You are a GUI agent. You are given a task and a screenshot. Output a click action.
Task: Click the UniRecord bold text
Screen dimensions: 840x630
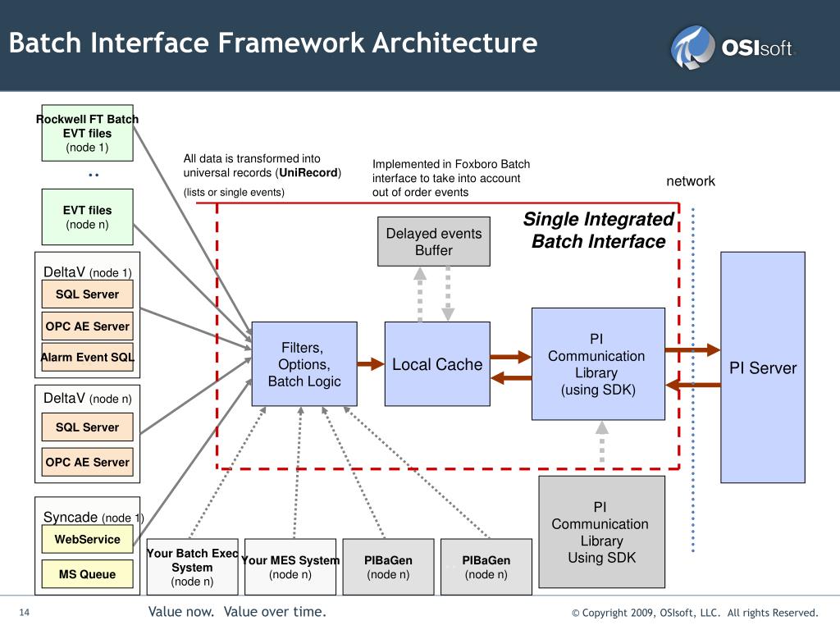pyautogui.click(x=308, y=172)
